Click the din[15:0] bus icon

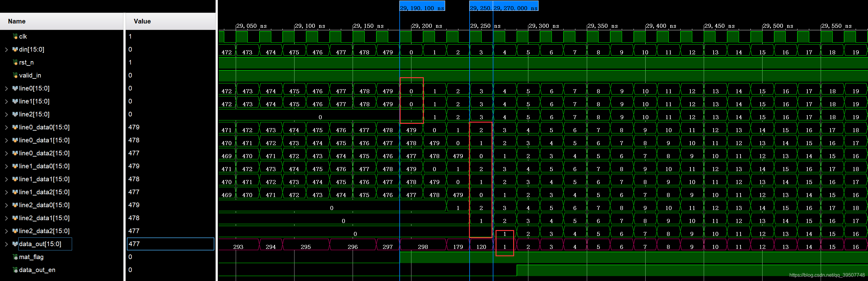pyautogui.click(x=15, y=49)
